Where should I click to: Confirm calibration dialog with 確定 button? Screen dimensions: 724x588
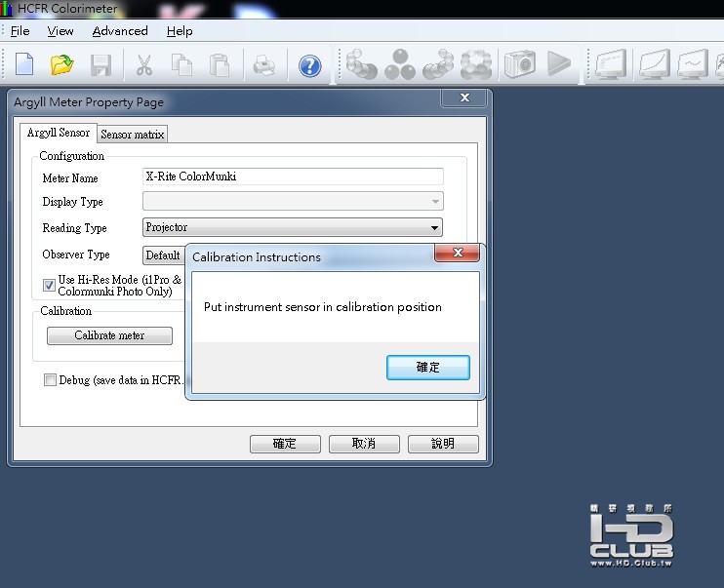tap(428, 368)
